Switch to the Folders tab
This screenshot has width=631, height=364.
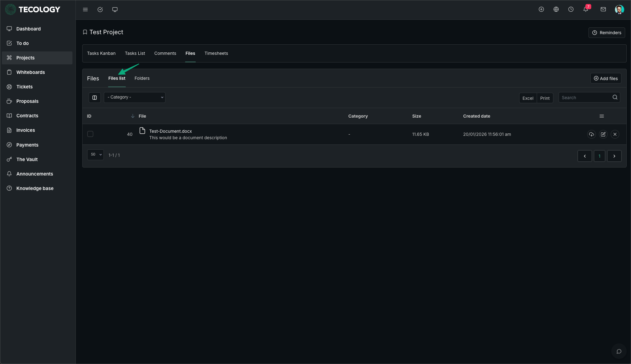coord(142,78)
